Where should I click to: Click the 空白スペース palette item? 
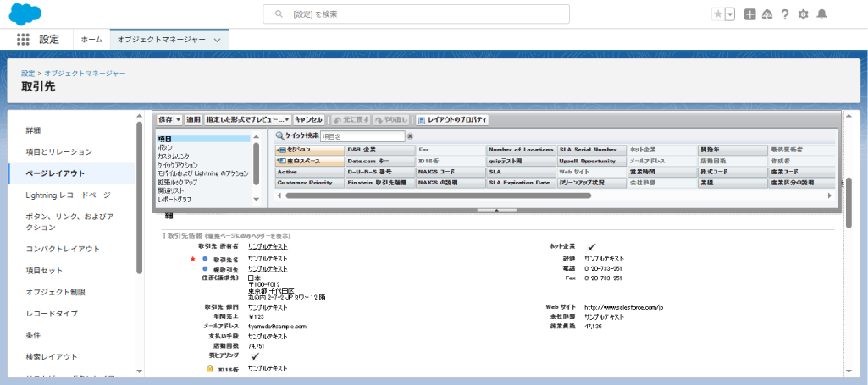[x=309, y=161]
